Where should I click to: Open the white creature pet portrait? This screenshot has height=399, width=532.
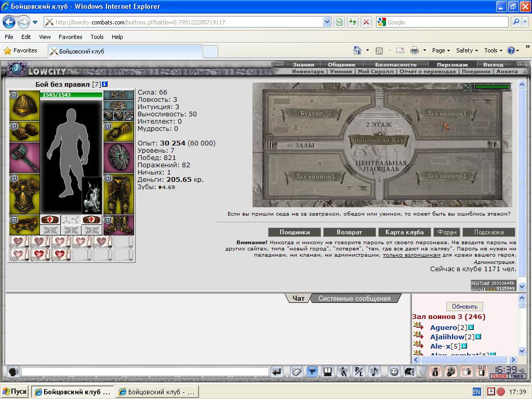92,195
